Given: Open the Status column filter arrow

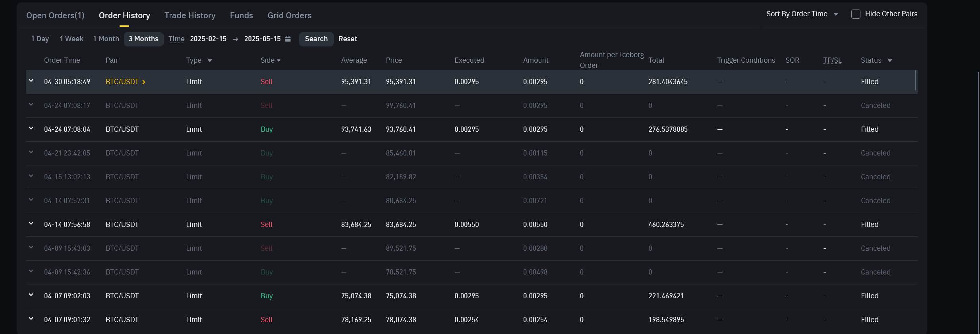Looking at the screenshot, I should tap(890, 61).
